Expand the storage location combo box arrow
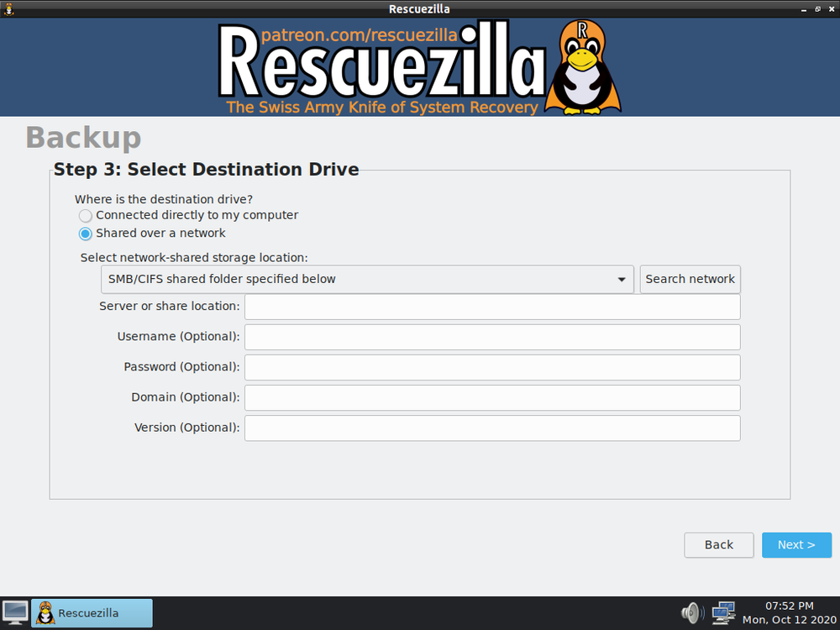Viewport: 840px width, 630px height. click(x=622, y=279)
